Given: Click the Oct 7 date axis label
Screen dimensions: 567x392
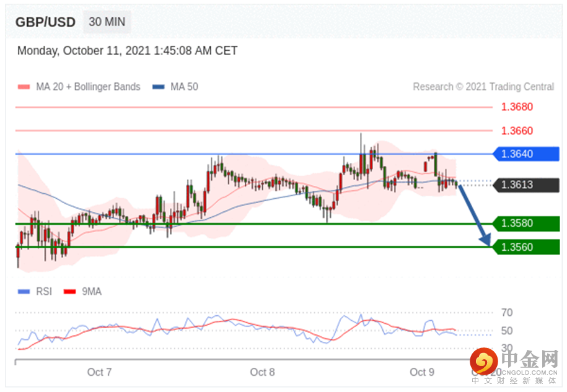Looking at the screenshot, I should coord(99,372).
